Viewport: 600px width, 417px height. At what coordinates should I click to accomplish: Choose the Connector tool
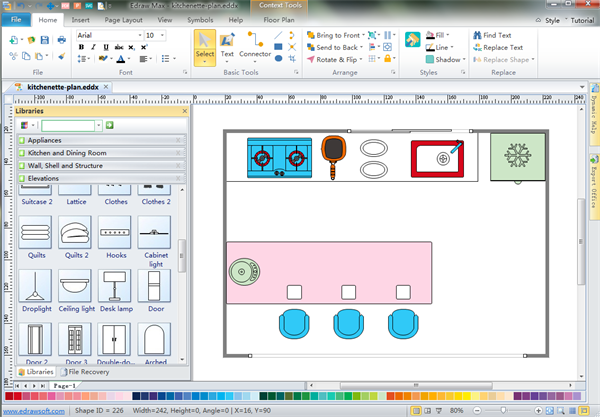pos(255,48)
